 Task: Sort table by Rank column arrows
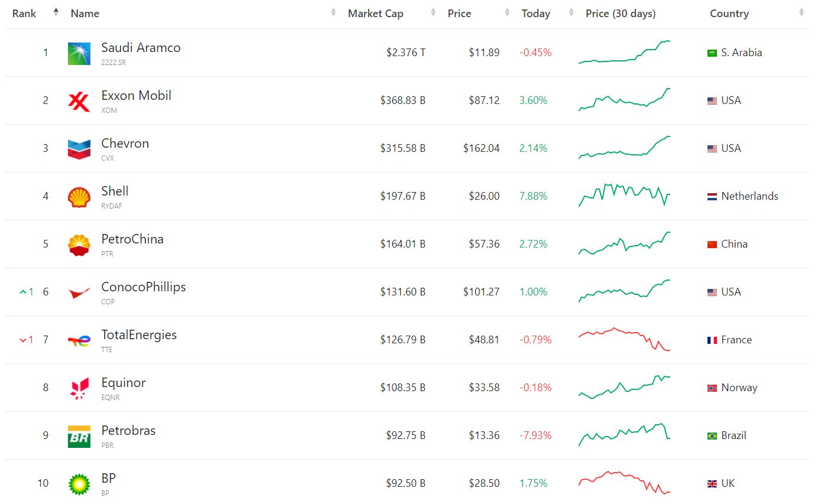[56, 12]
